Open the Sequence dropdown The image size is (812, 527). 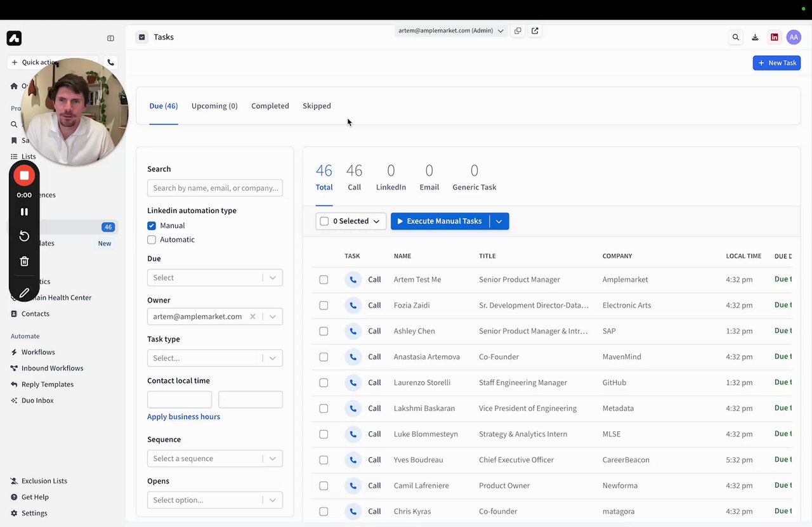(x=215, y=459)
